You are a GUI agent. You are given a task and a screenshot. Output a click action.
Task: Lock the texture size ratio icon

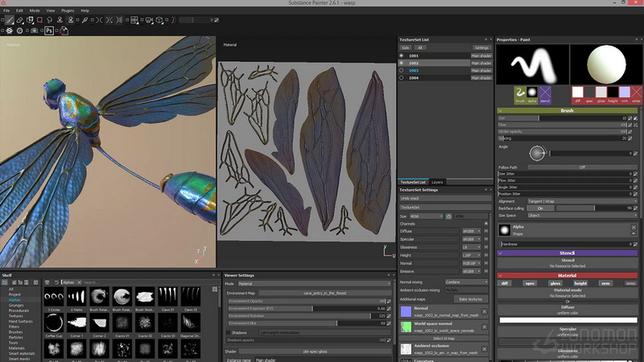pos(448,216)
